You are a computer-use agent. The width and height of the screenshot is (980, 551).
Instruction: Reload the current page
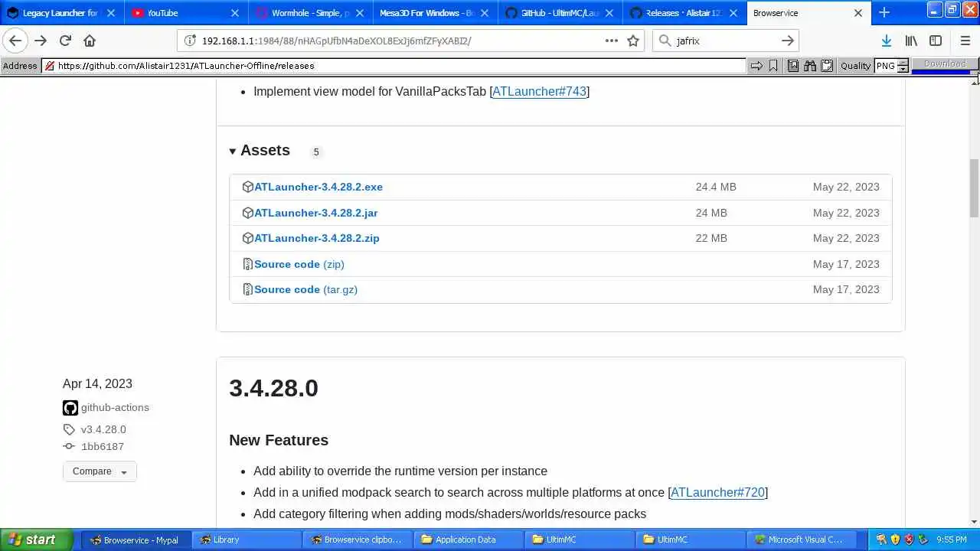coord(65,41)
